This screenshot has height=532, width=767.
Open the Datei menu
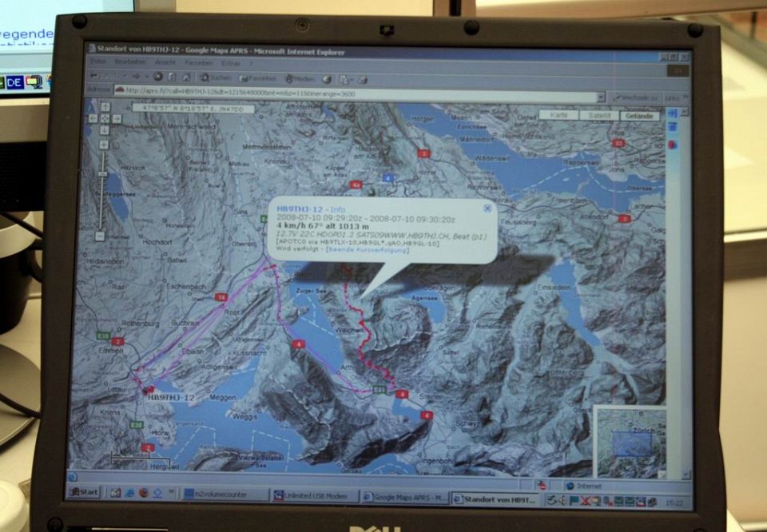[97, 62]
